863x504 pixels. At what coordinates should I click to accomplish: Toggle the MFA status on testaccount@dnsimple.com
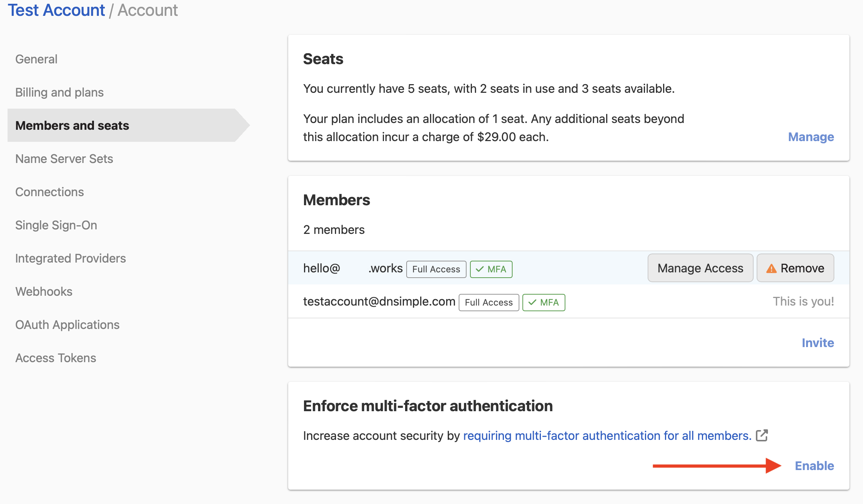point(543,301)
